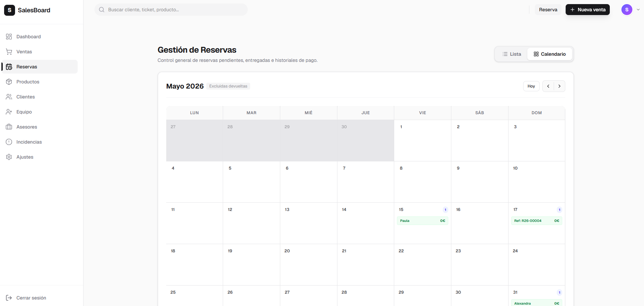The height and width of the screenshot is (306, 644).
Task: Click the Excluidas devueltas tag
Action: pyautogui.click(x=228, y=86)
